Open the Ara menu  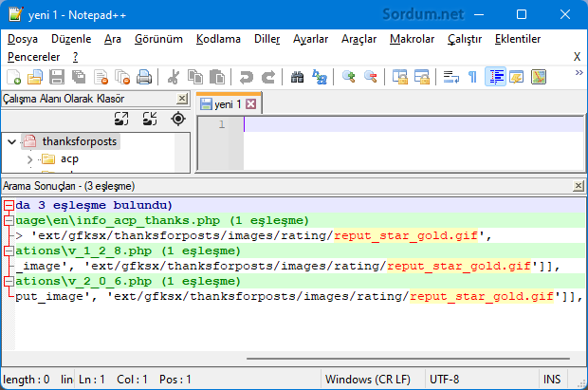(113, 39)
